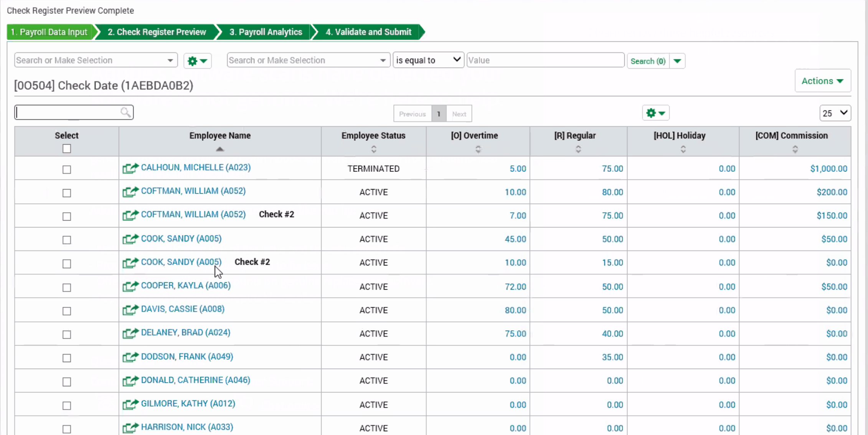
Task: Click TERMINATED status for CALHOUN, MICHELLE
Action: (374, 169)
